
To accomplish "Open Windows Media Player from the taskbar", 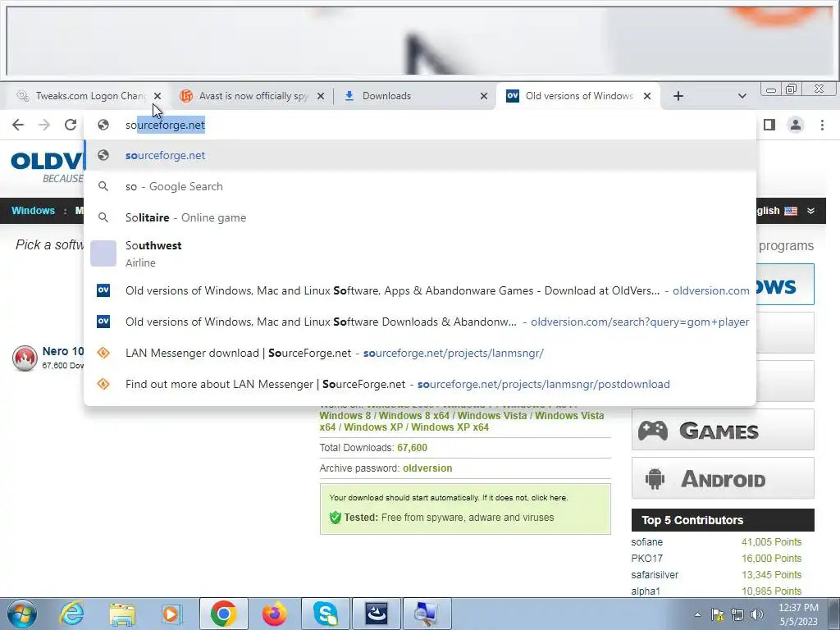I will pos(172,614).
